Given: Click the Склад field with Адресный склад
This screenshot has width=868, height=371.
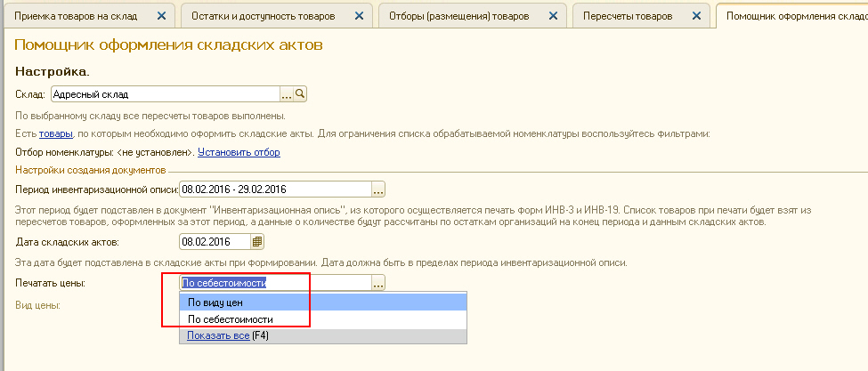Looking at the screenshot, I should pyautogui.click(x=166, y=94).
